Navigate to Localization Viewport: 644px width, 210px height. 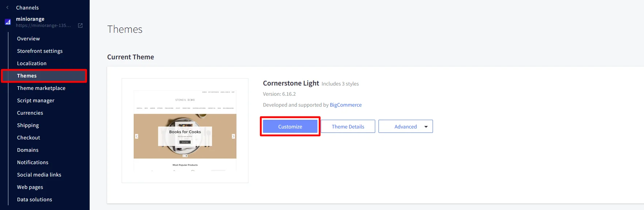coord(32,63)
